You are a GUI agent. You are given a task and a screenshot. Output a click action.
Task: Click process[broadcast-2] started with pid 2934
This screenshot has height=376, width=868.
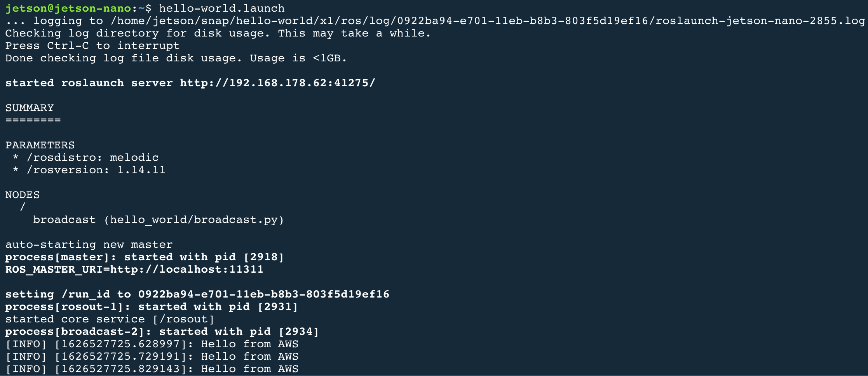click(x=162, y=331)
